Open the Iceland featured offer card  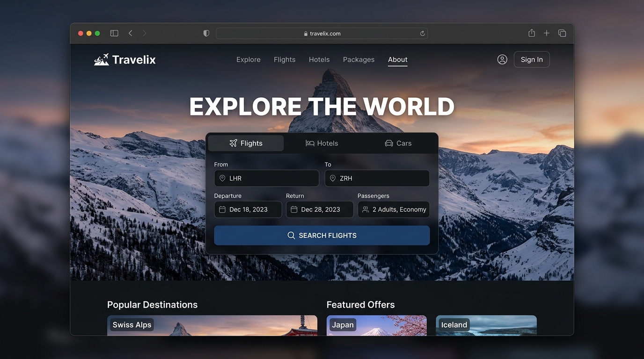pyautogui.click(x=486, y=325)
